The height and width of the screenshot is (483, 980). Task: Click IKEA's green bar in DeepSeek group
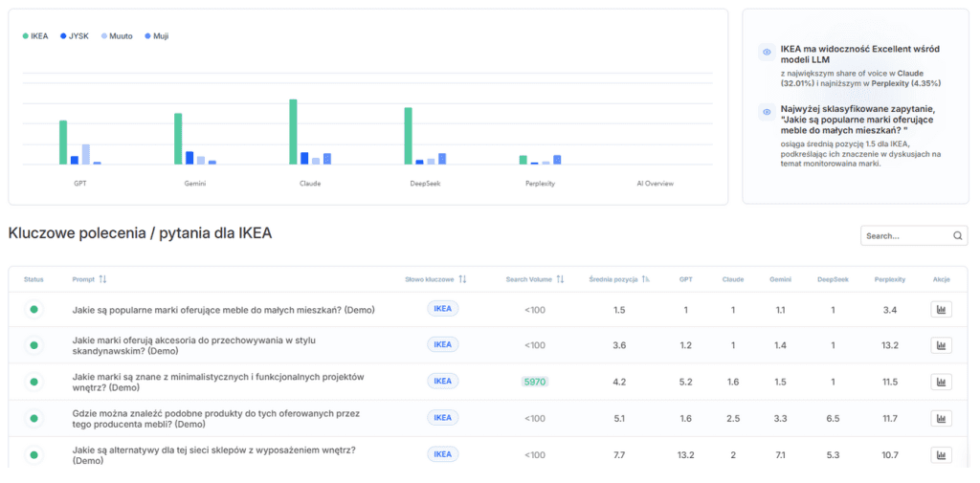(x=408, y=136)
